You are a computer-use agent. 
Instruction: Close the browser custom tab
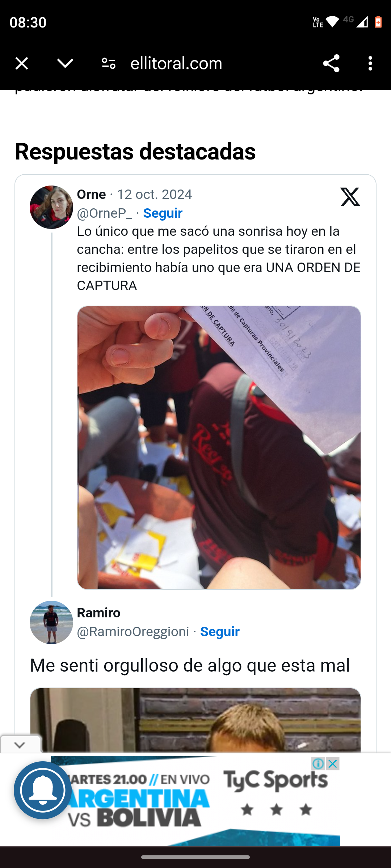tap(22, 64)
